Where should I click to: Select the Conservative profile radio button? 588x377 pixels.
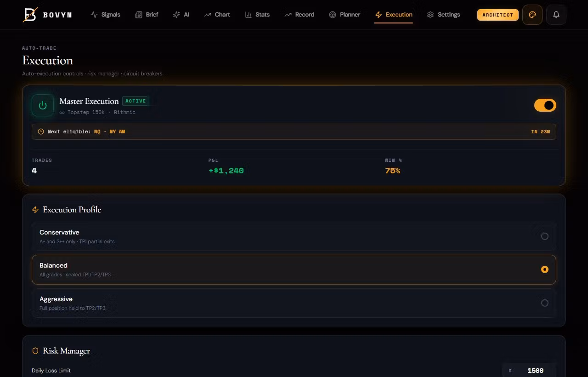point(545,236)
